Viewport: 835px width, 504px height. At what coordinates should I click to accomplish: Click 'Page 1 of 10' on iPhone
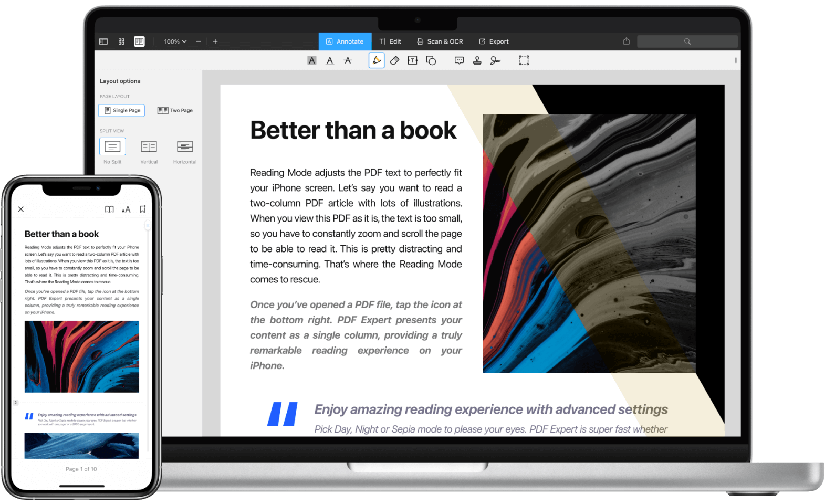click(81, 469)
